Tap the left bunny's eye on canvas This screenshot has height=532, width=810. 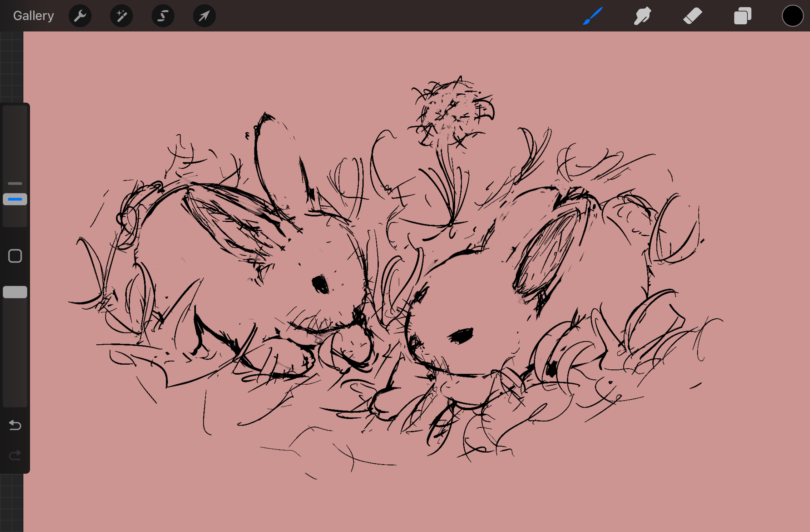tap(320, 285)
